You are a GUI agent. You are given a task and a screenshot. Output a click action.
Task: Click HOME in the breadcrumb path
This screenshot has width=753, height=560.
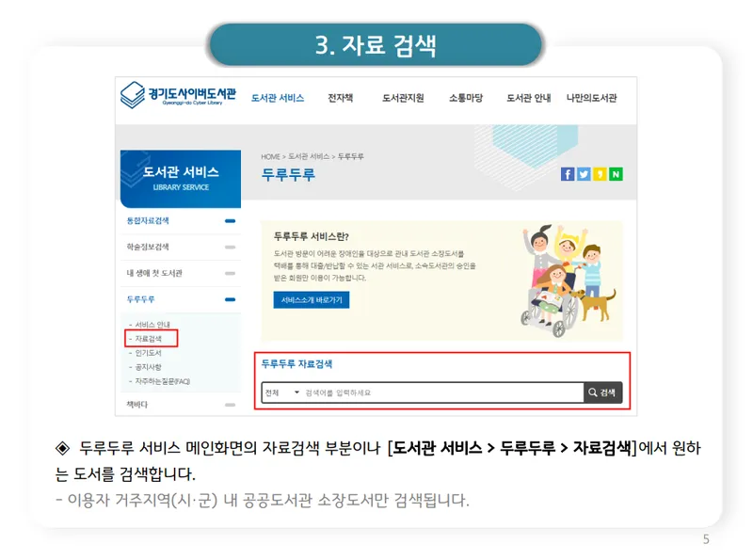(270, 156)
